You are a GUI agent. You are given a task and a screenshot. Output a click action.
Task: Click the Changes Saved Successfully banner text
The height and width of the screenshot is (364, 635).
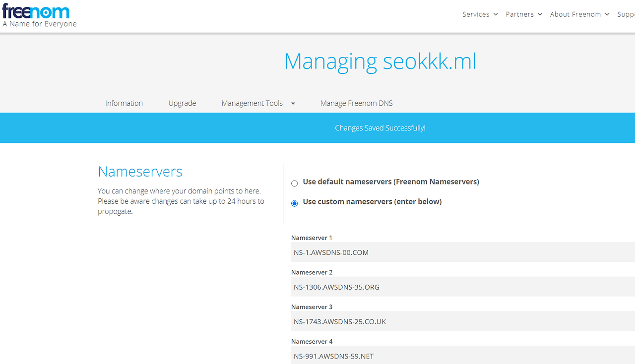(380, 128)
